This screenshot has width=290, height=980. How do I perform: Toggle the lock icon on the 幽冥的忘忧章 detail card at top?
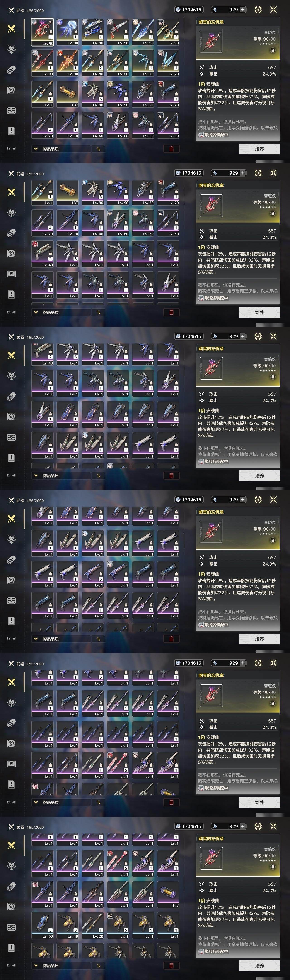[x=273, y=50]
